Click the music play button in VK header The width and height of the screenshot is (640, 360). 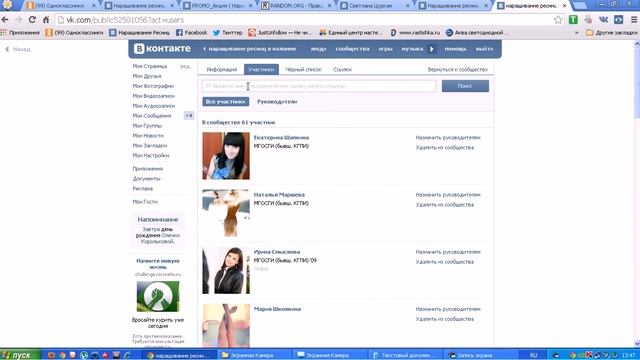(x=431, y=49)
